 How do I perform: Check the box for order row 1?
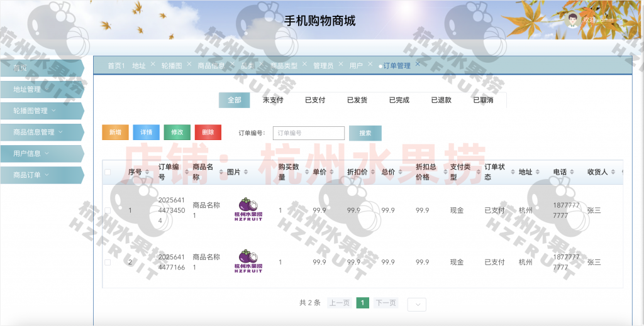pos(108,210)
